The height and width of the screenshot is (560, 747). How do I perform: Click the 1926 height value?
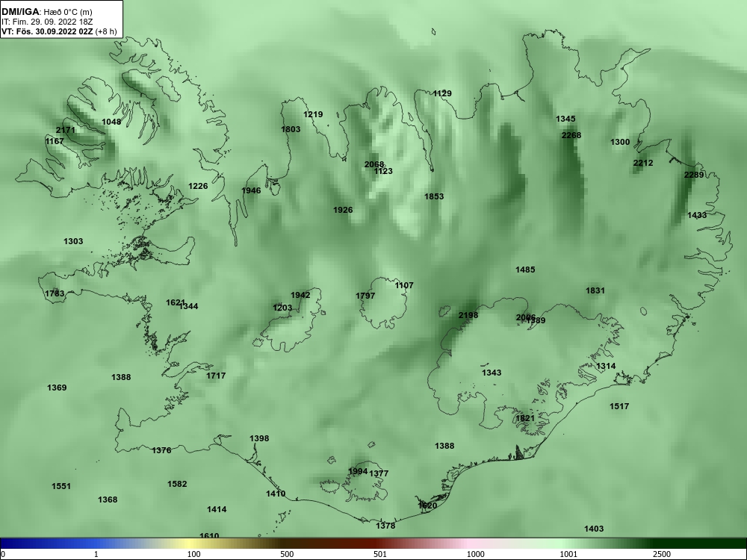[343, 210]
